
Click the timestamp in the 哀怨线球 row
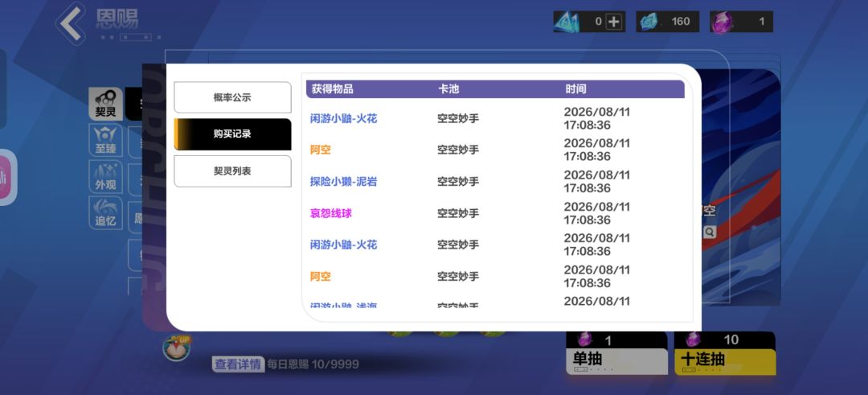(596, 213)
